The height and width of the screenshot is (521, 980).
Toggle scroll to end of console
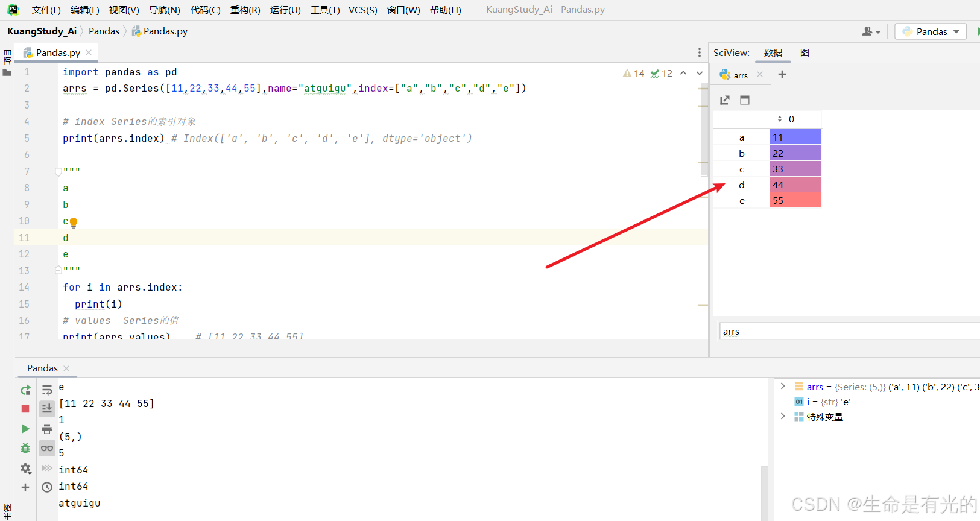coord(47,409)
